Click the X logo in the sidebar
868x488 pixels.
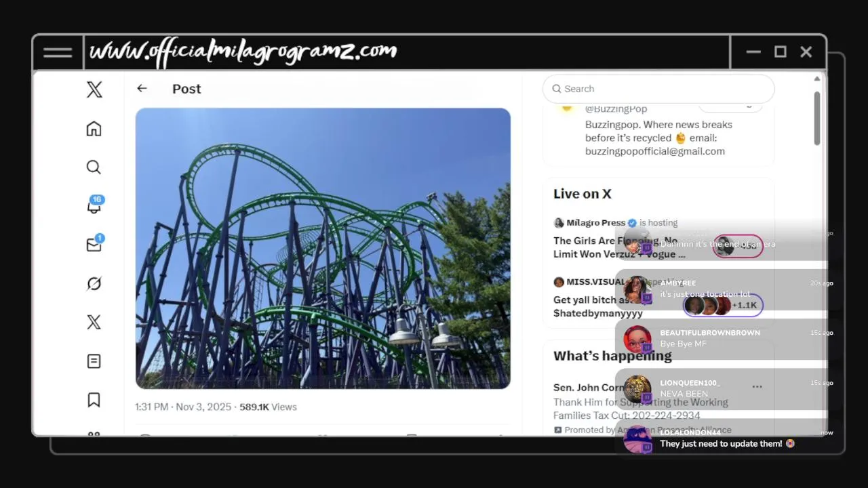pyautogui.click(x=94, y=89)
